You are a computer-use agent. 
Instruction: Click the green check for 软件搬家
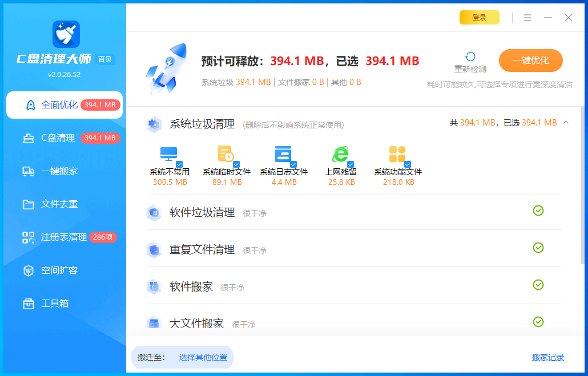point(538,285)
